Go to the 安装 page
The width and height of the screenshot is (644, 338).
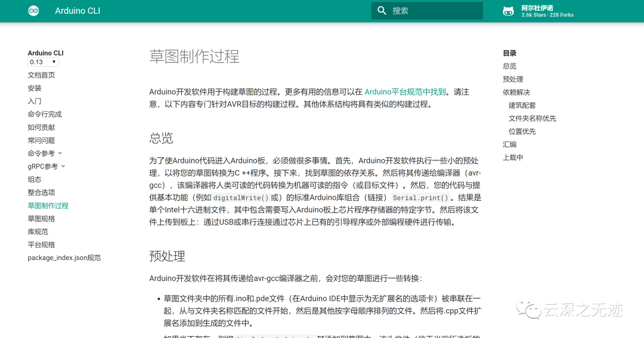click(35, 88)
